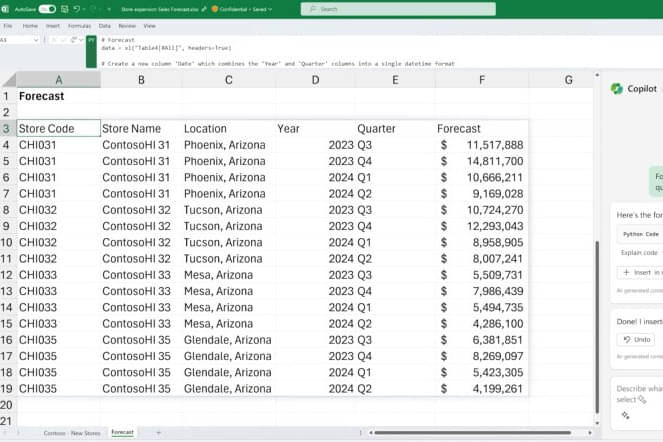
Task: Click the Quarter column header cell
Action: click(x=395, y=129)
